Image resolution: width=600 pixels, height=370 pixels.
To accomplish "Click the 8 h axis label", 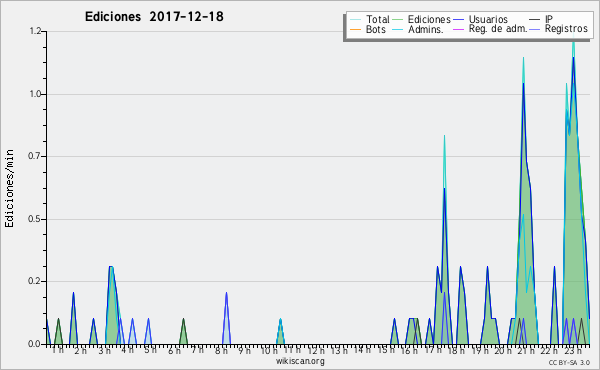I will [x=221, y=350].
